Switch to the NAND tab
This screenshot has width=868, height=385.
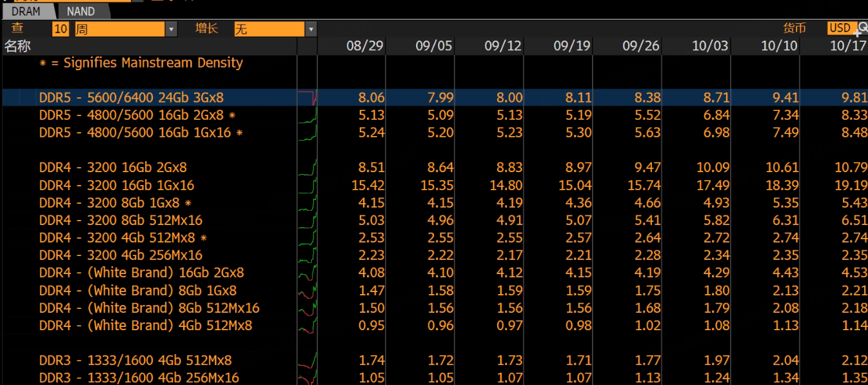(x=81, y=11)
